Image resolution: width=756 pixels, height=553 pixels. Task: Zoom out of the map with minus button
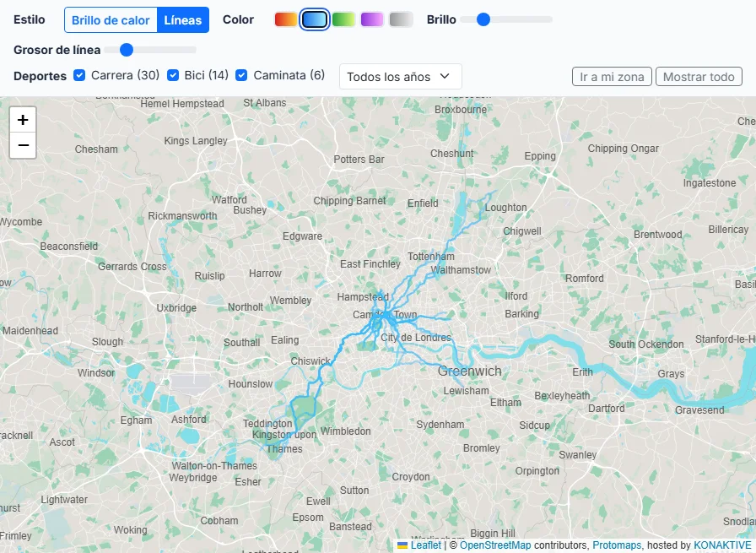point(23,145)
